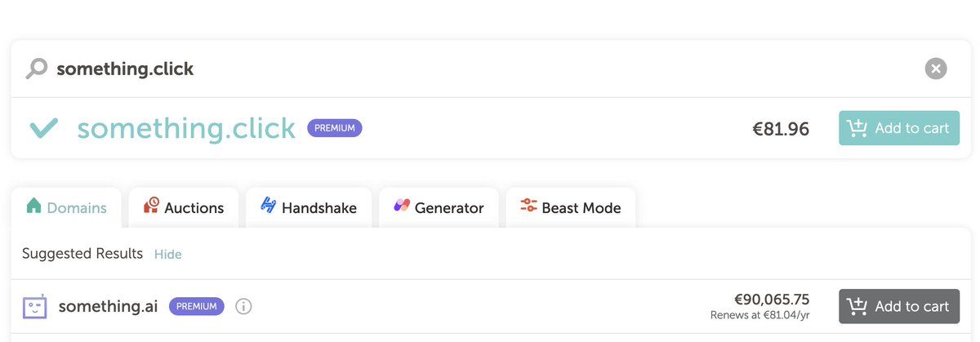Click the house icon on Domains tab

[x=33, y=207]
